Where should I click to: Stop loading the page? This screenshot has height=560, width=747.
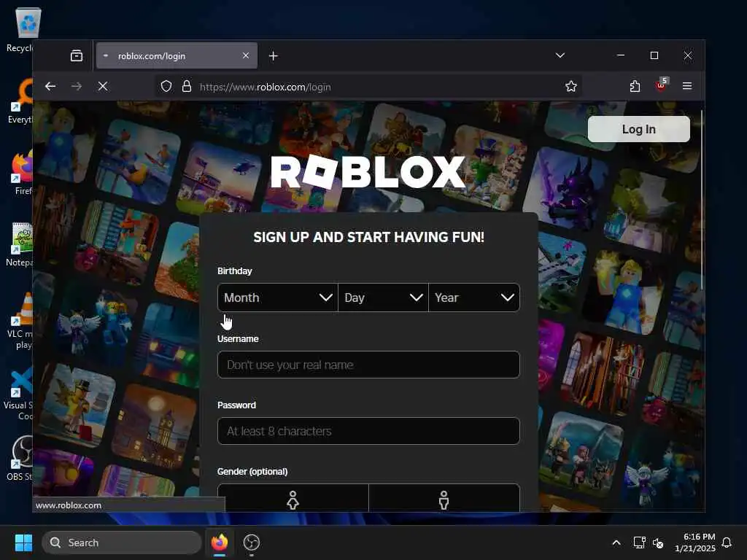[103, 86]
